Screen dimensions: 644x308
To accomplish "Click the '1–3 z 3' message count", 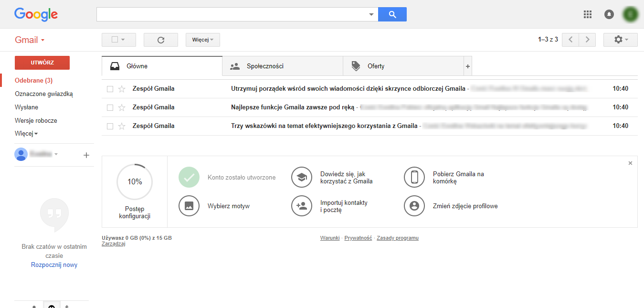I will click(x=548, y=40).
